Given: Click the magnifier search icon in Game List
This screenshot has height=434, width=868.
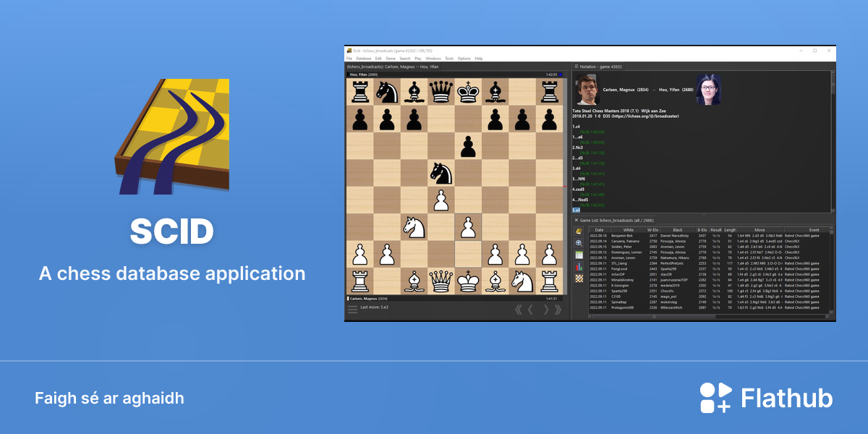Looking at the screenshot, I should pos(579,243).
